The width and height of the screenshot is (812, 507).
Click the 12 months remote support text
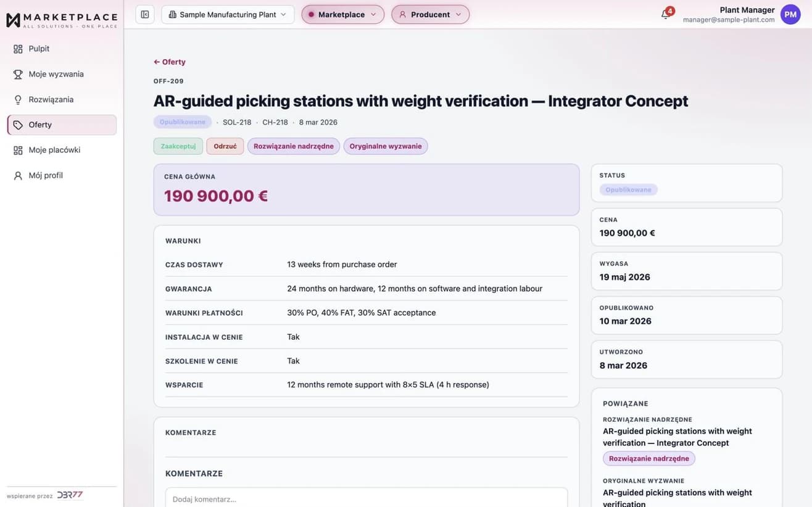point(388,385)
